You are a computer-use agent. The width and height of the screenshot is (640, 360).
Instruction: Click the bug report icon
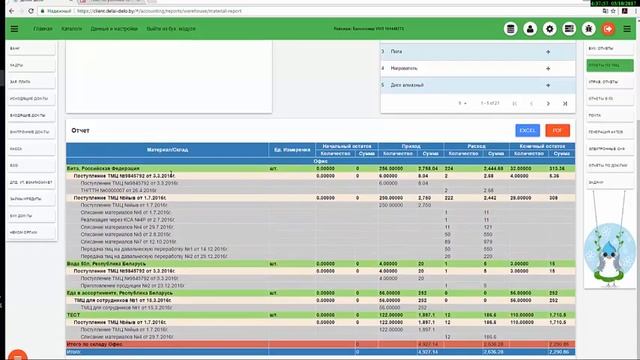coord(589,29)
